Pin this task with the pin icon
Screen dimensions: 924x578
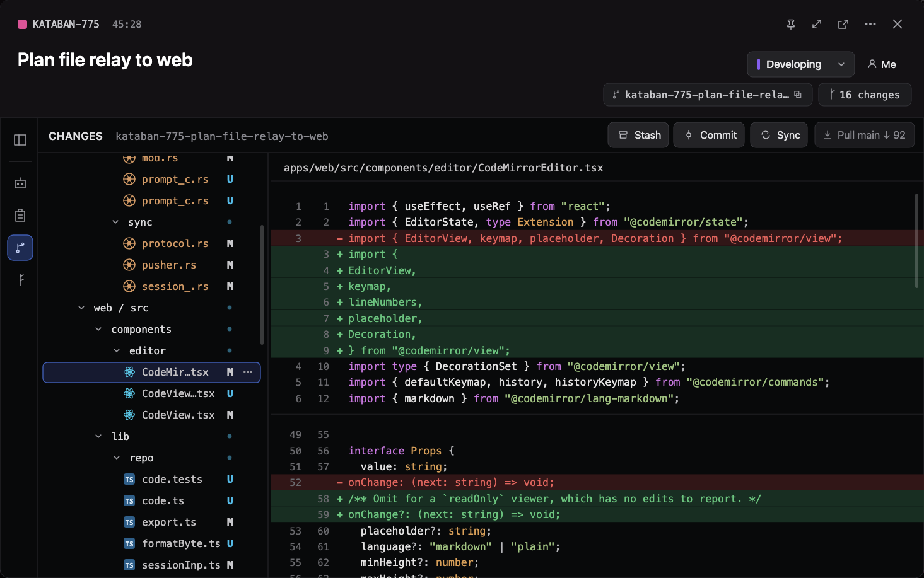(x=791, y=24)
